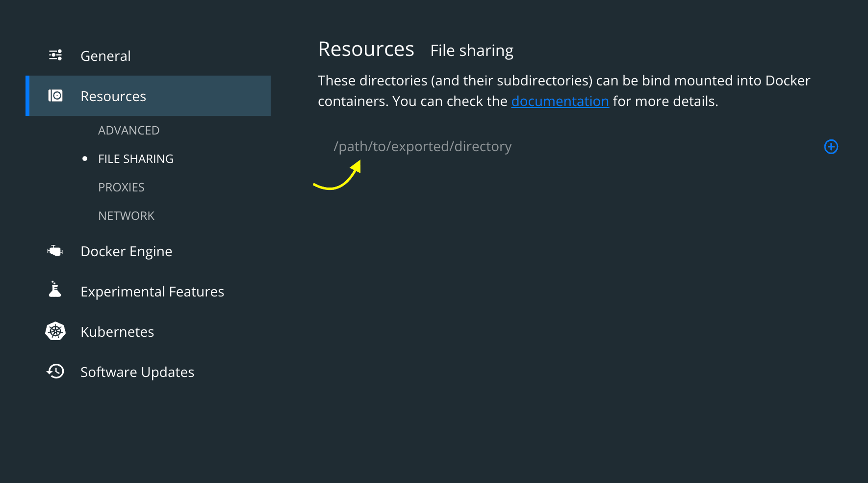Click the Experimental Features label
The width and height of the screenshot is (868, 483).
point(152,291)
